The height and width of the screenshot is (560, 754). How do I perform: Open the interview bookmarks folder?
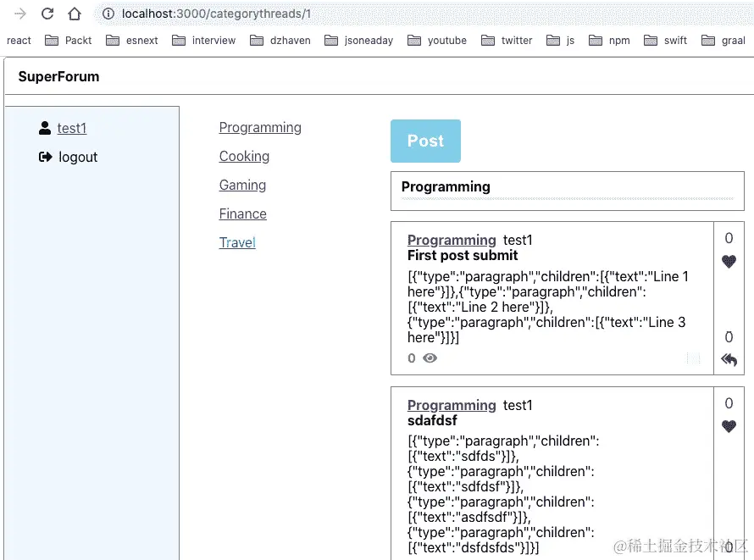pos(204,41)
